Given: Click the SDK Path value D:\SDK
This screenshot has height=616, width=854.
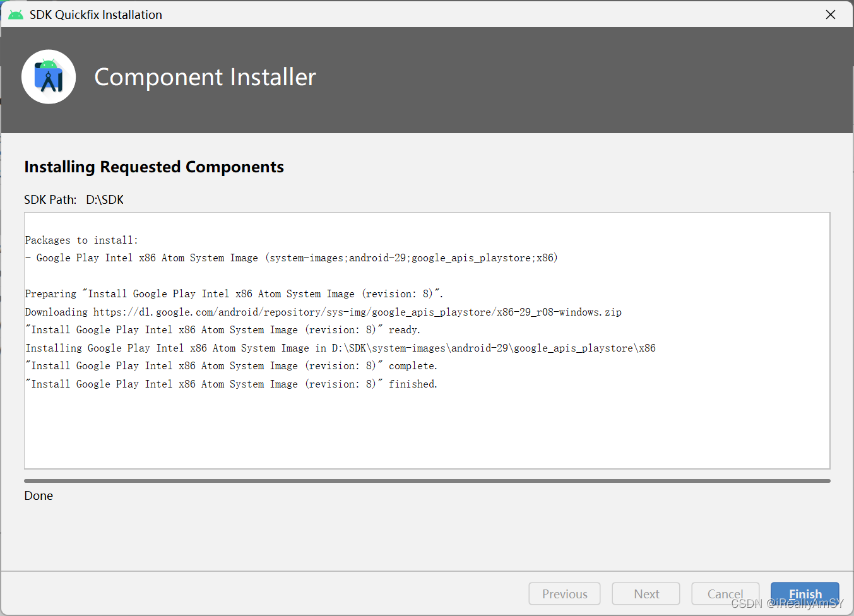Looking at the screenshot, I should pos(105,199).
